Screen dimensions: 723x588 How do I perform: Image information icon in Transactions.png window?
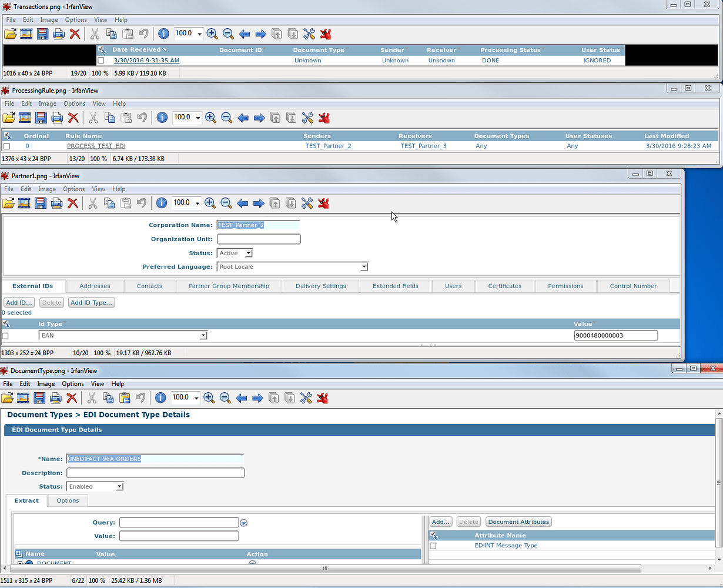coord(163,34)
